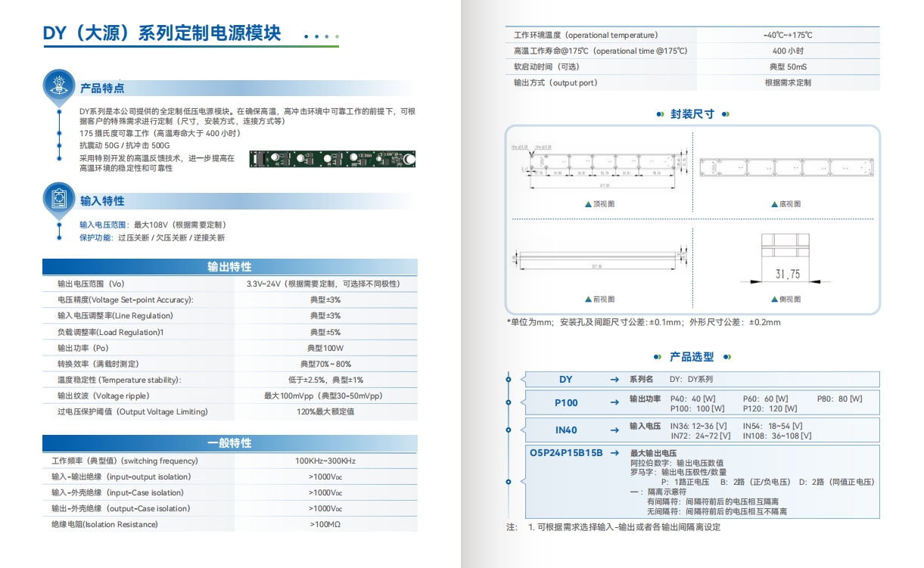The width and height of the screenshot is (924, 568).
Task: Select the 典型70%~80% efficiency value
Action: point(325,364)
